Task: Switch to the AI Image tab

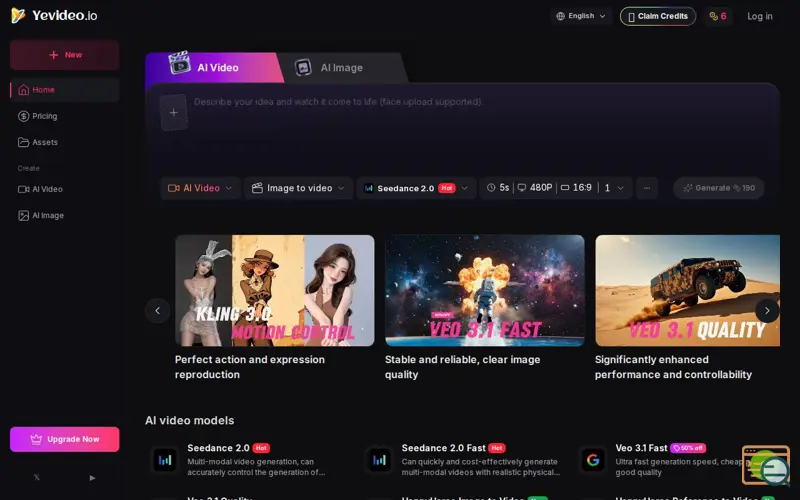Action: click(x=342, y=67)
